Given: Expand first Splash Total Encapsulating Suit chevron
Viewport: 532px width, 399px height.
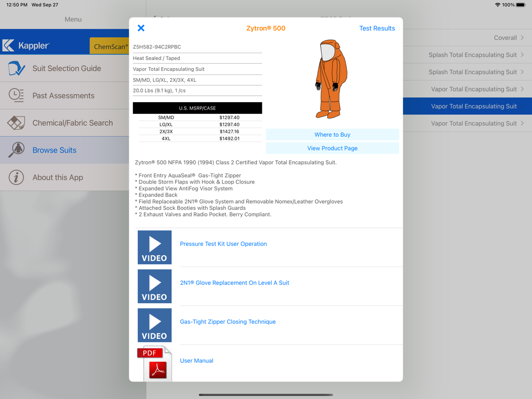Looking at the screenshot, I should [x=522, y=55].
